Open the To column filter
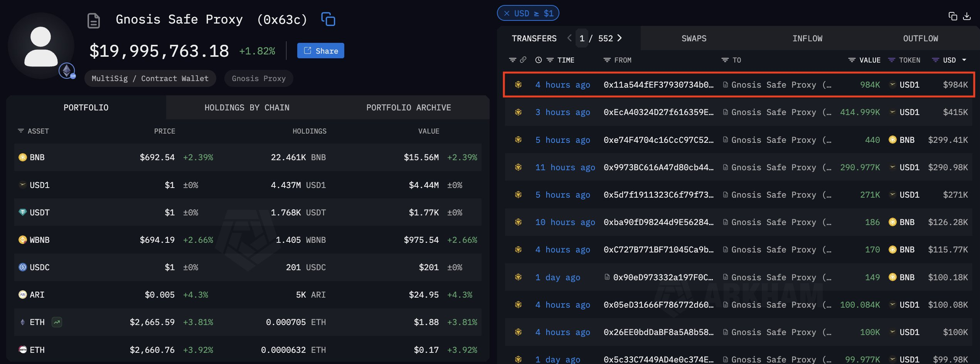The height and width of the screenshot is (364, 980). click(x=725, y=60)
